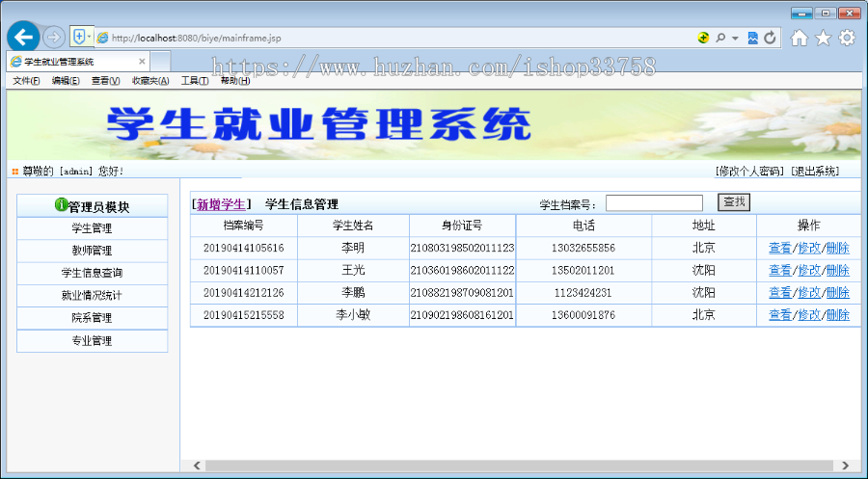Open 学生管理 in the sidebar
Screen dimensions: 868x479
click(92, 227)
